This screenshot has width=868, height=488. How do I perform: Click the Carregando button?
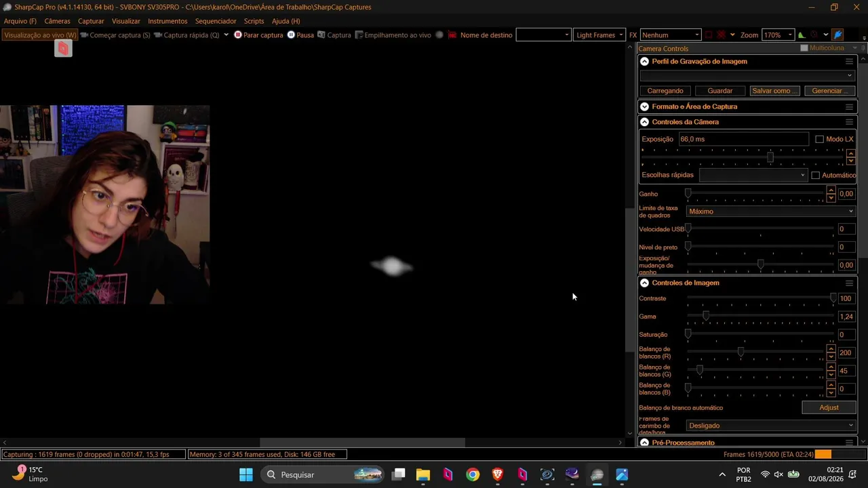[665, 91]
